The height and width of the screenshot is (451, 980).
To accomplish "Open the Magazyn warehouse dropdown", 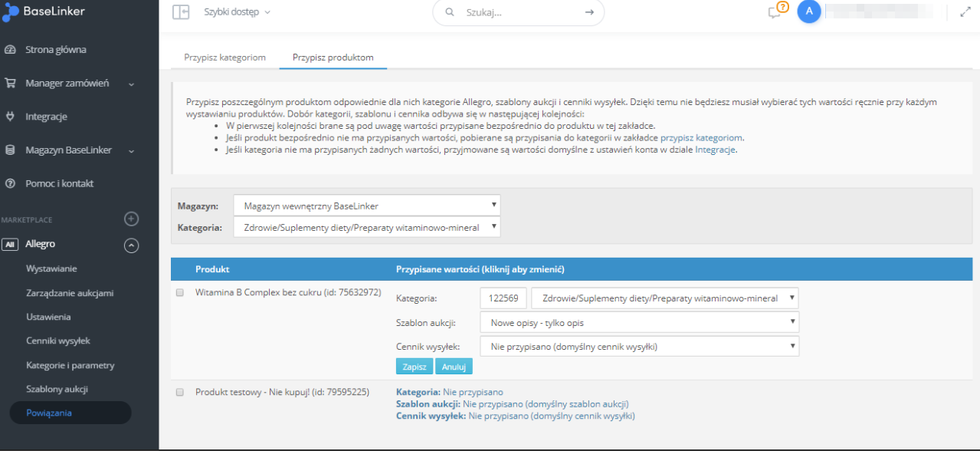I will coord(366,206).
